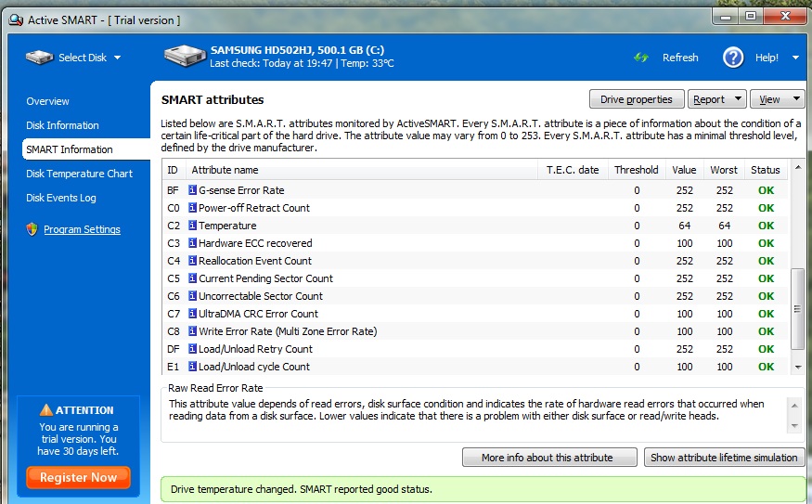Click info icon for Power-off Retract Count
The image size is (812, 504).
(192, 208)
